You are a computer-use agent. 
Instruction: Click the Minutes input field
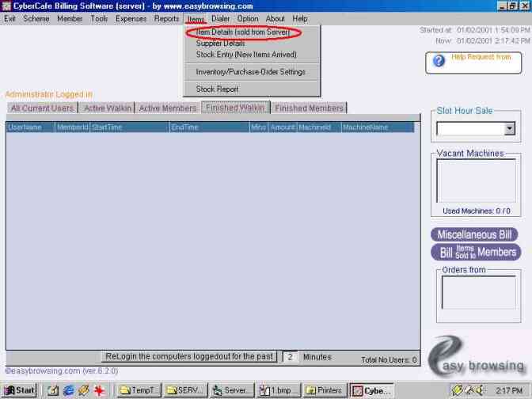(x=290, y=357)
